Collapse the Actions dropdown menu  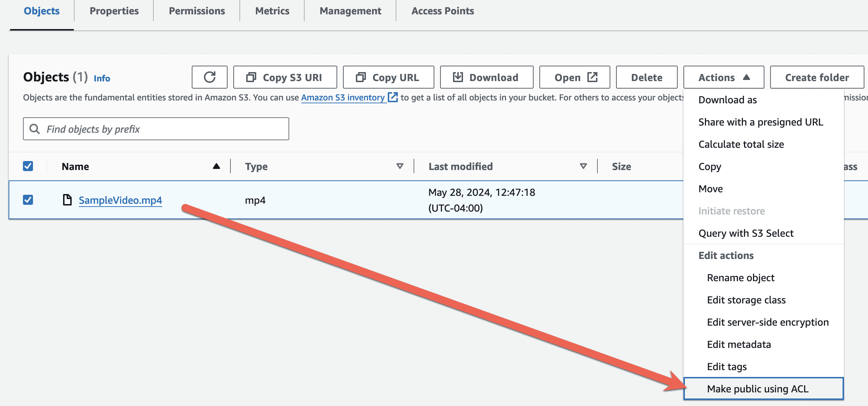click(724, 77)
